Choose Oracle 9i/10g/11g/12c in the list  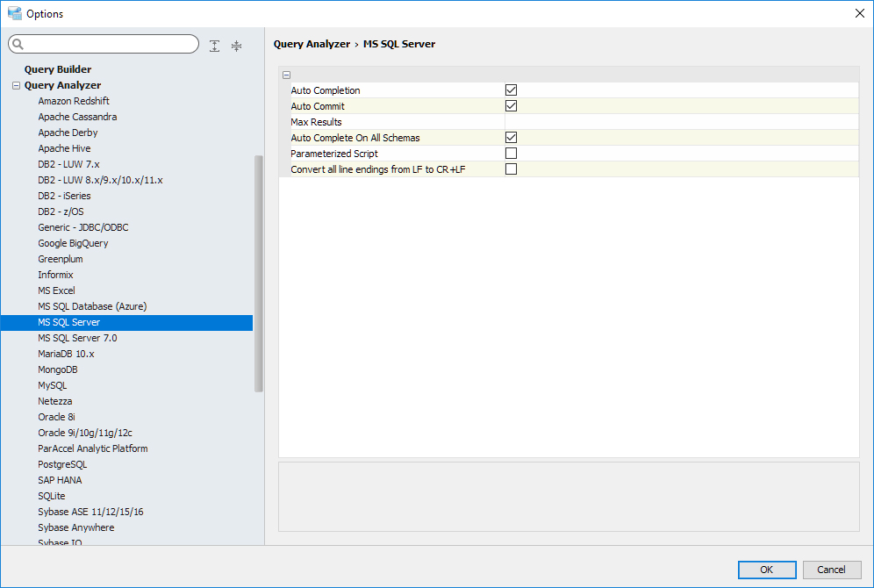tap(85, 433)
